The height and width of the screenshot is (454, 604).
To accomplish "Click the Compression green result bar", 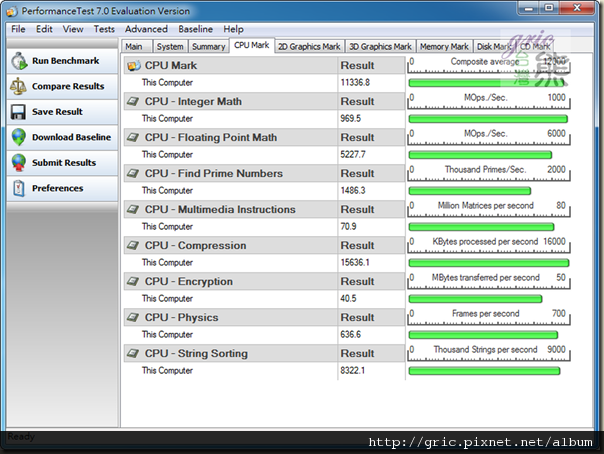I will (489, 263).
